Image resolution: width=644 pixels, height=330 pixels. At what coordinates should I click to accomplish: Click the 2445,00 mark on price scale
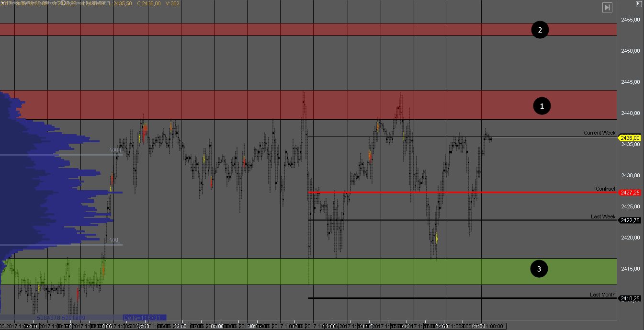pos(630,82)
